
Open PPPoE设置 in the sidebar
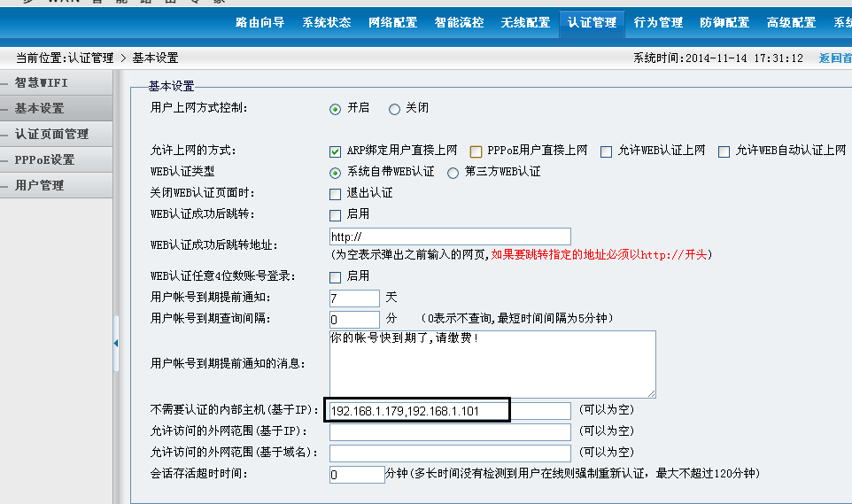point(44,160)
